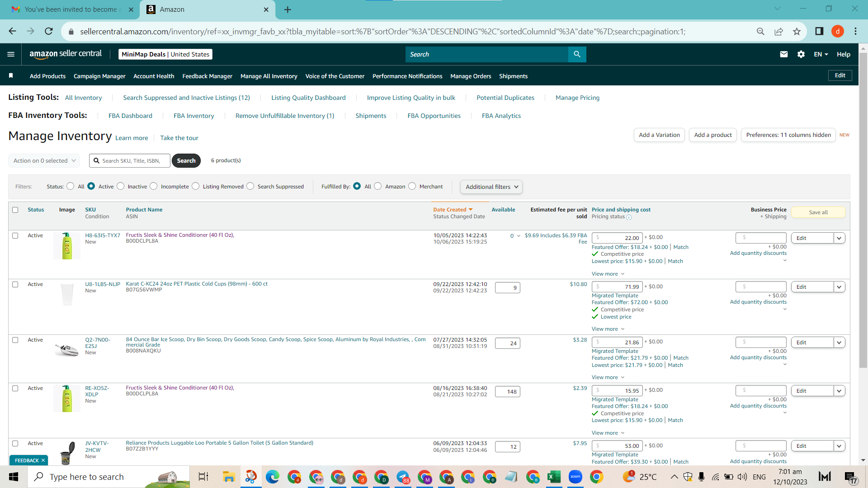Click the Match link beside Featured Offer $21.79
Image resolution: width=868 pixels, height=488 pixels.
[681, 358]
